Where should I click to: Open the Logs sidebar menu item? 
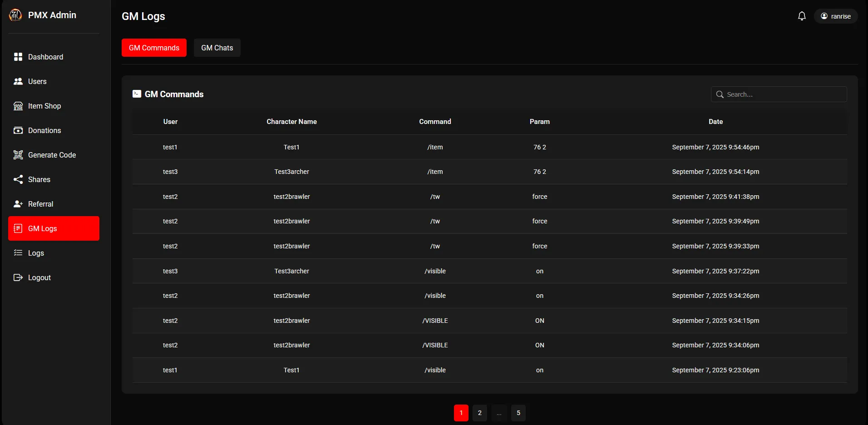point(36,253)
